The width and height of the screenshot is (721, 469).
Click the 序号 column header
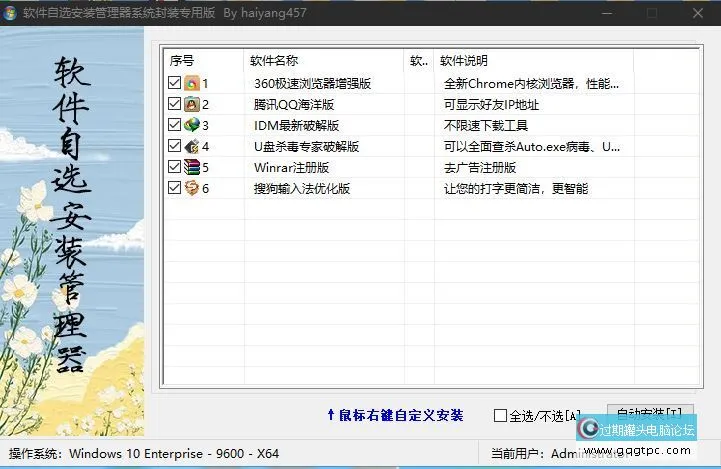[204, 61]
